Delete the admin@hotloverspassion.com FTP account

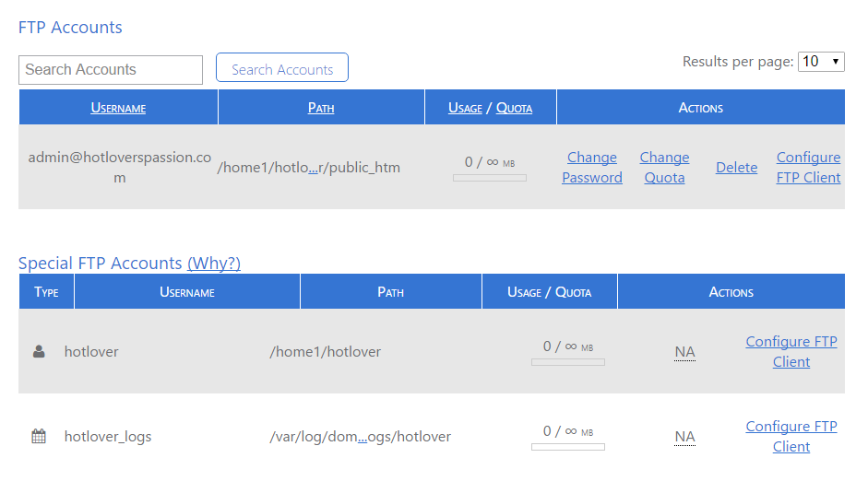tap(737, 168)
